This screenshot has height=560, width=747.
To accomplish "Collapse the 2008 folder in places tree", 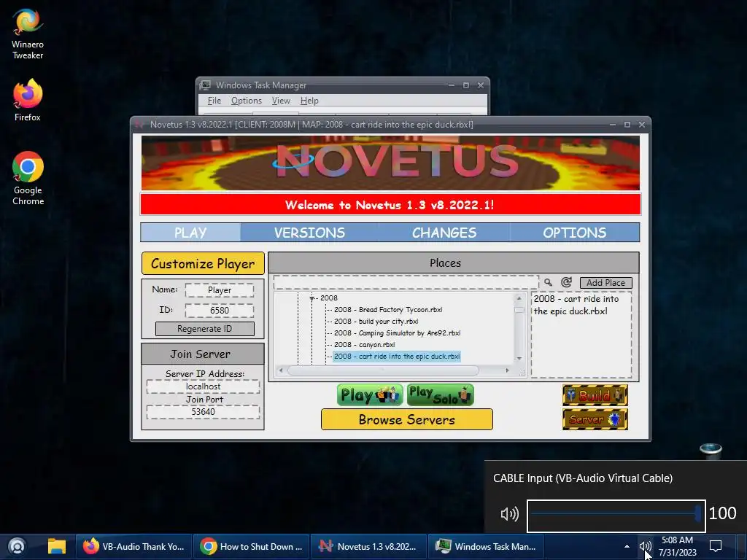I will point(312,298).
